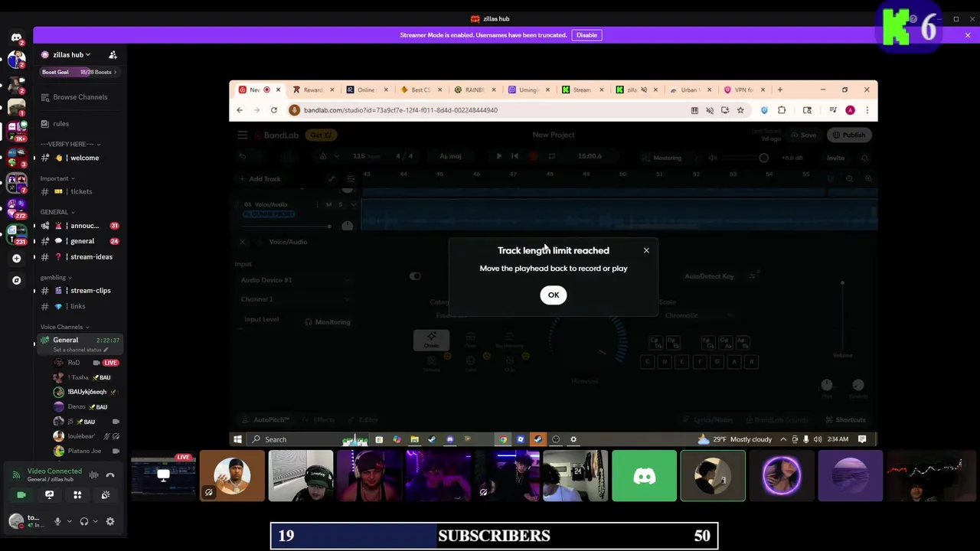980x551 pixels.
Task: Click the invite people icon beside zillas hub
Action: [x=113, y=54]
